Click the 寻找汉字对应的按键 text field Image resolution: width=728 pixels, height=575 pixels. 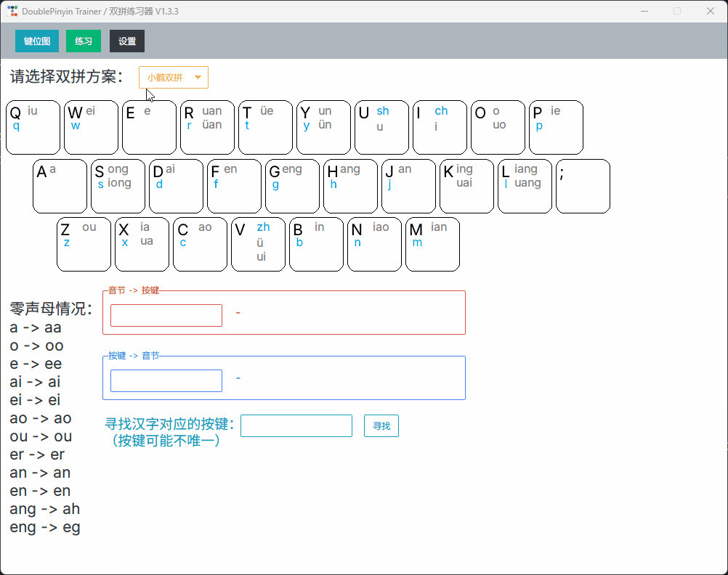point(296,426)
